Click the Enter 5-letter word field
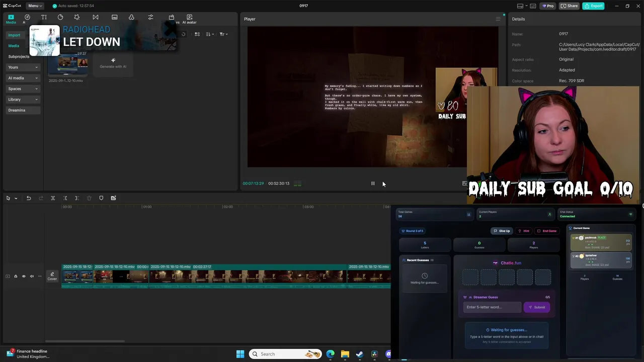Viewport: 644px width, 362px height. 492,307
